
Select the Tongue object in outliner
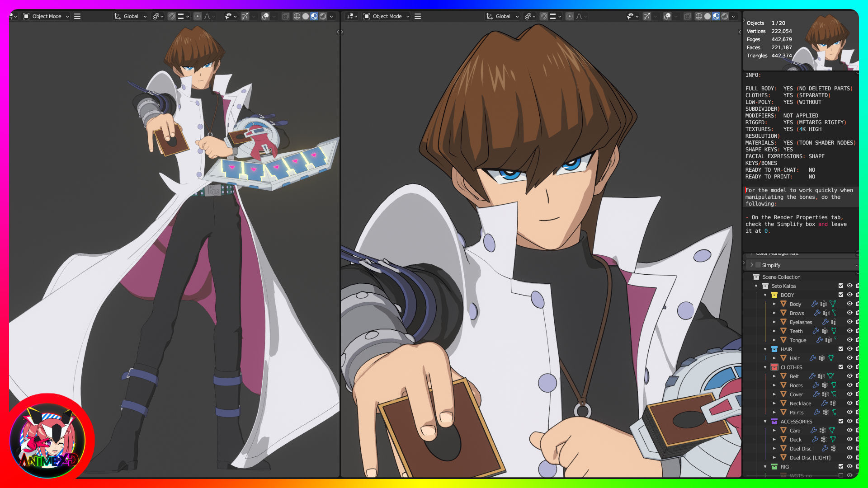coord(797,340)
